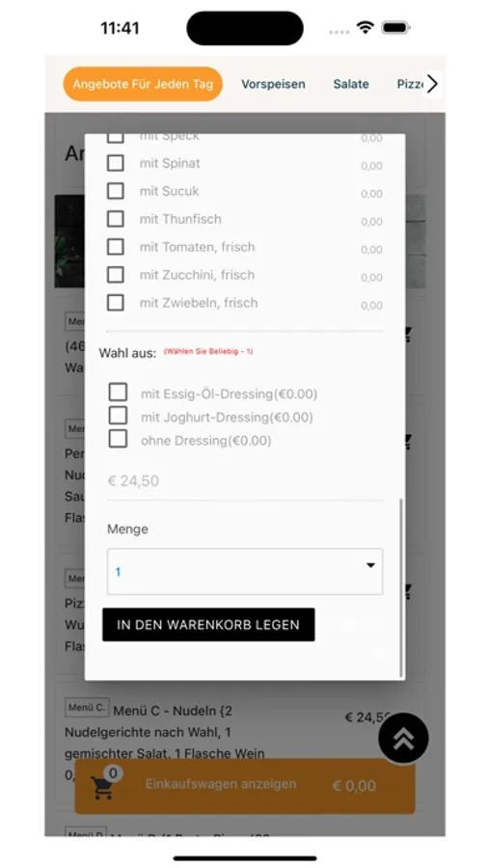This screenshot has width=489, height=868.
Task: Select mit Zwiebeln, frisch checkbox
Action: pyautogui.click(x=115, y=302)
